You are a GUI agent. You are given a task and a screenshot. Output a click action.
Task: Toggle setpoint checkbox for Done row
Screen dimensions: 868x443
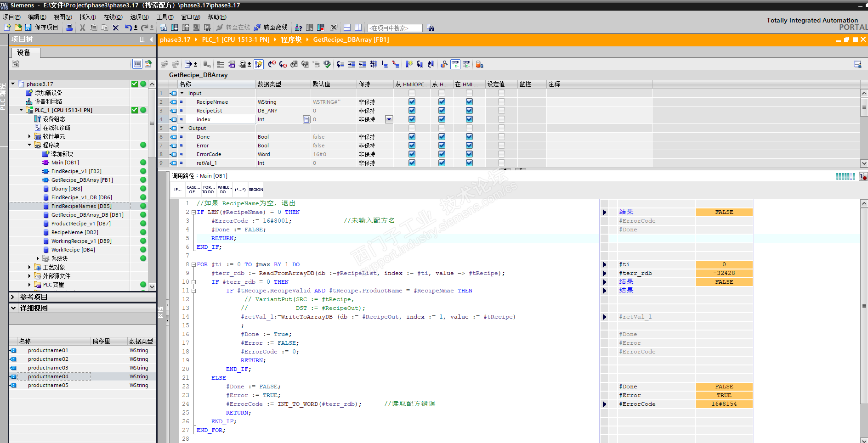(x=501, y=137)
